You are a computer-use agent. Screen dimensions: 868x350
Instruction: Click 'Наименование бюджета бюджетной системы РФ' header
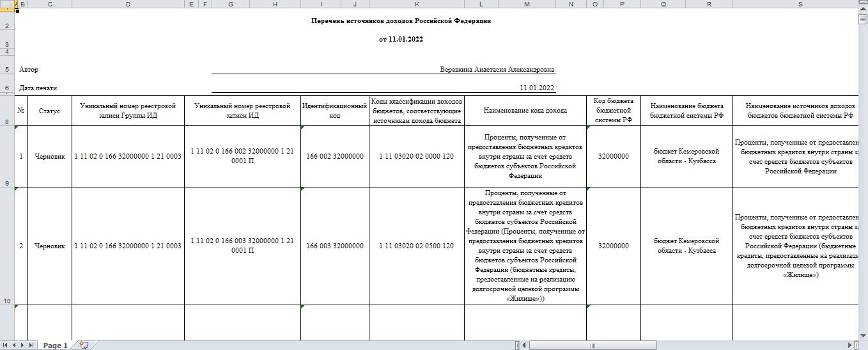pyautogui.click(x=687, y=111)
